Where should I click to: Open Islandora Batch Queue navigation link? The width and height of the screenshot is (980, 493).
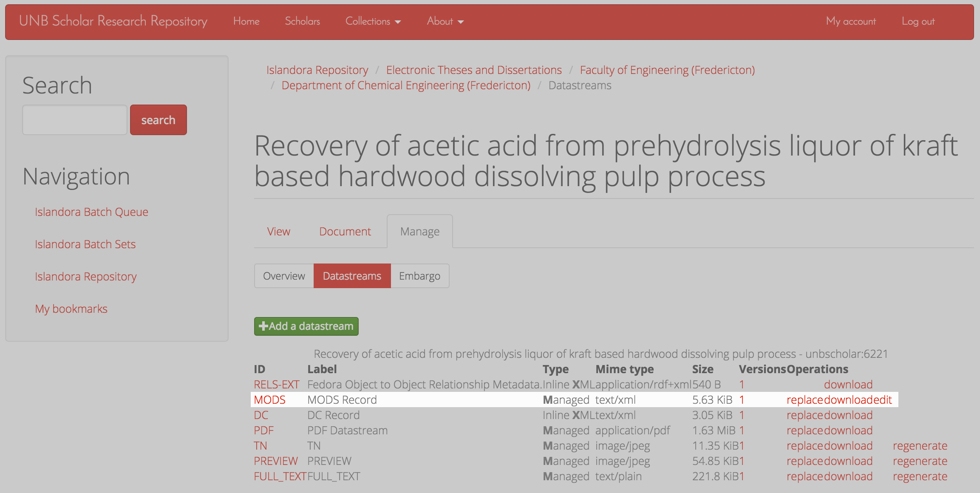91,212
